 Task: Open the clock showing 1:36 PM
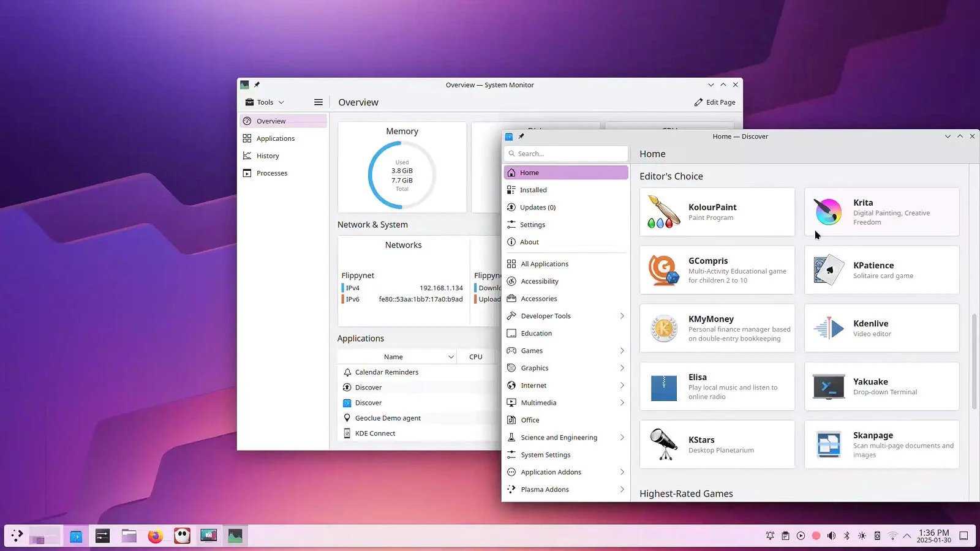click(933, 536)
